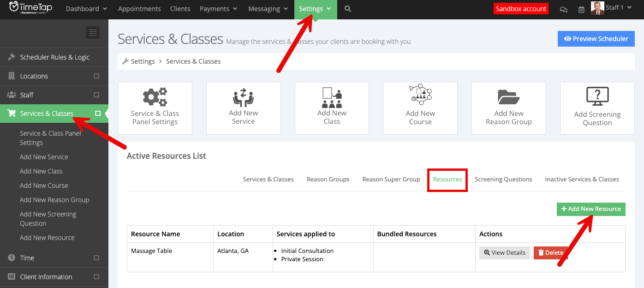
Task: Open the Add New Service tile
Action: (244, 108)
